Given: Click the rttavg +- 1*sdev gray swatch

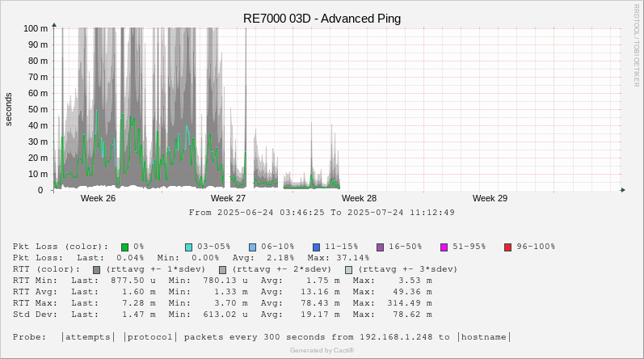Looking at the screenshot, I should tap(97, 269).
